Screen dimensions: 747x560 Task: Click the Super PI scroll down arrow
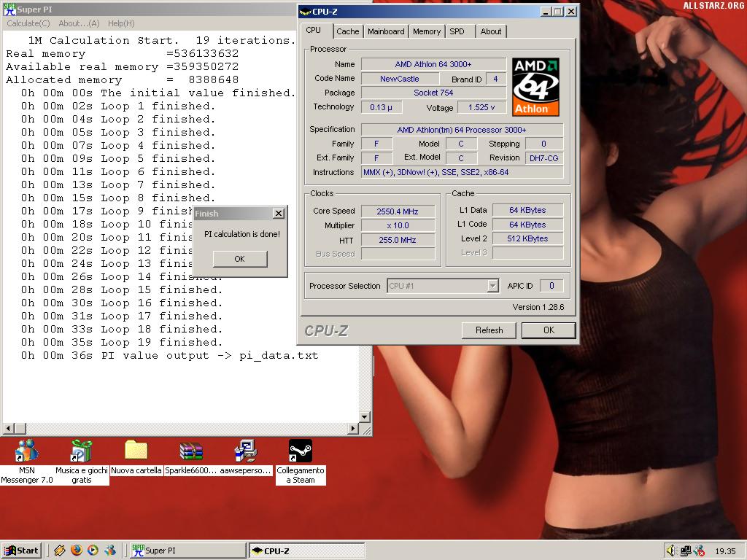(365, 417)
